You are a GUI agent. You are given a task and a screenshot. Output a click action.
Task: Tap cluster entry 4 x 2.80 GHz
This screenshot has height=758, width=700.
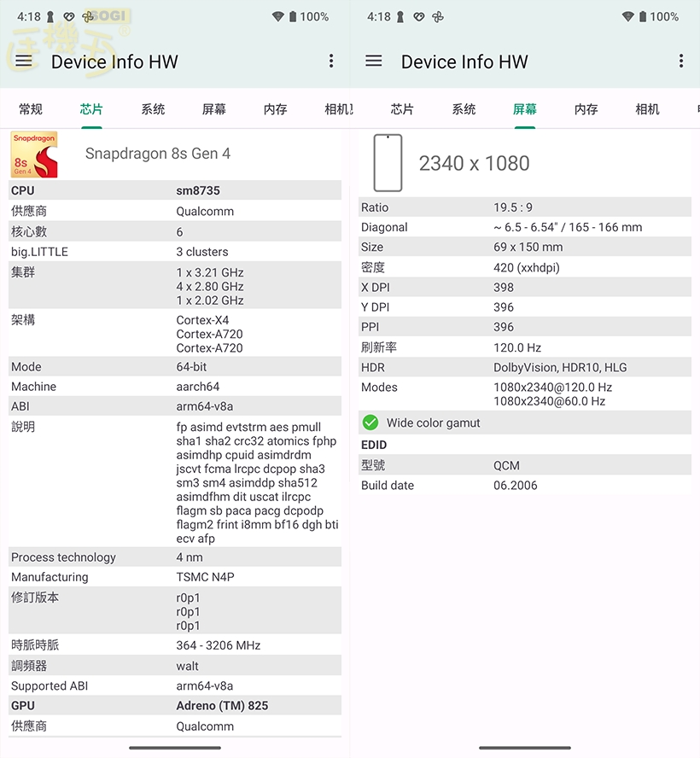[210, 287]
